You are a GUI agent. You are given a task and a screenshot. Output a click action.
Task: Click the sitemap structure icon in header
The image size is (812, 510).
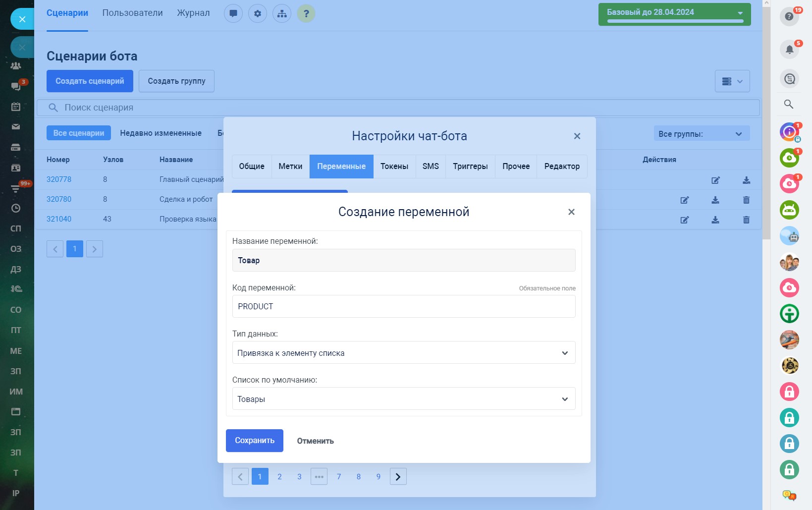[x=282, y=14]
